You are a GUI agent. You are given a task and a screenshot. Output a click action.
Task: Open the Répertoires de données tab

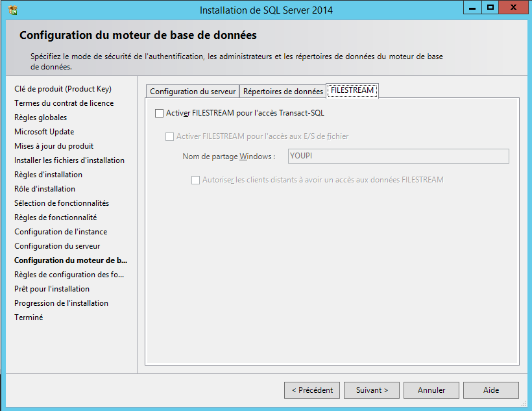click(x=283, y=92)
